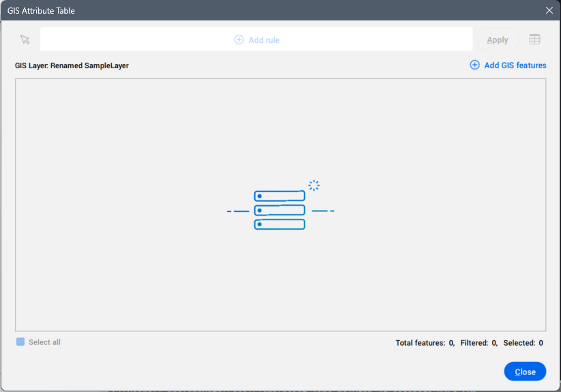Click the Selected count in status line
The image size is (561, 392).
click(523, 343)
